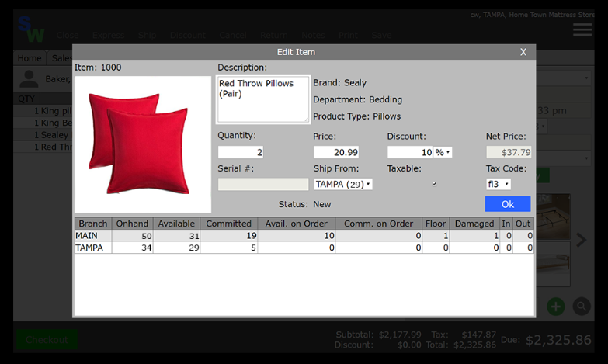Click the Serial # field
The width and height of the screenshot is (608, 364).
(x=263, y=184)
